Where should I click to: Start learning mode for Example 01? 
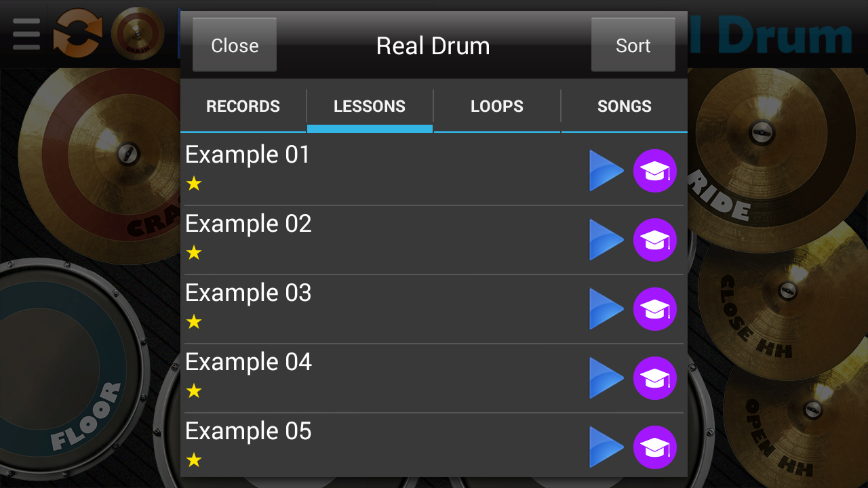[x=655, y=171]
